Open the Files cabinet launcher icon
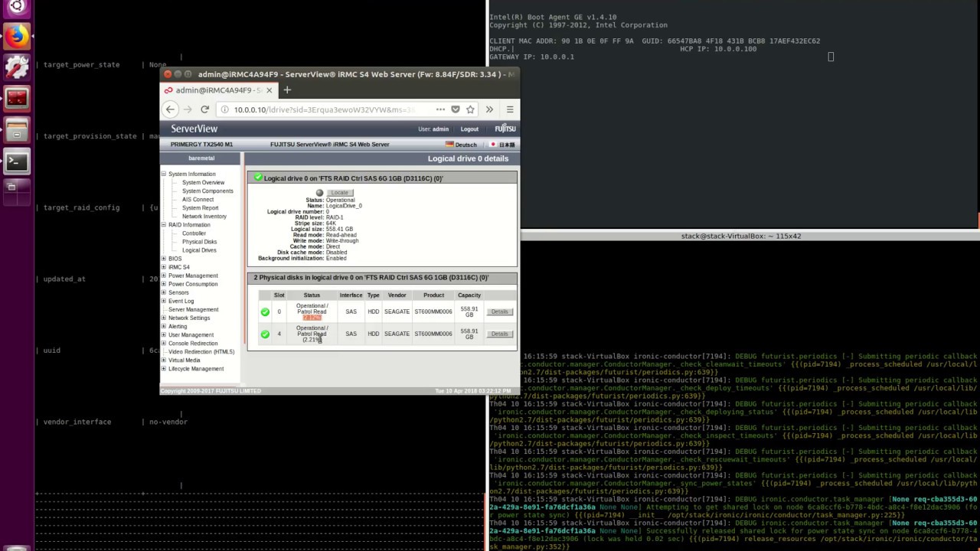The image size is (980, 551). click(17, 130)
